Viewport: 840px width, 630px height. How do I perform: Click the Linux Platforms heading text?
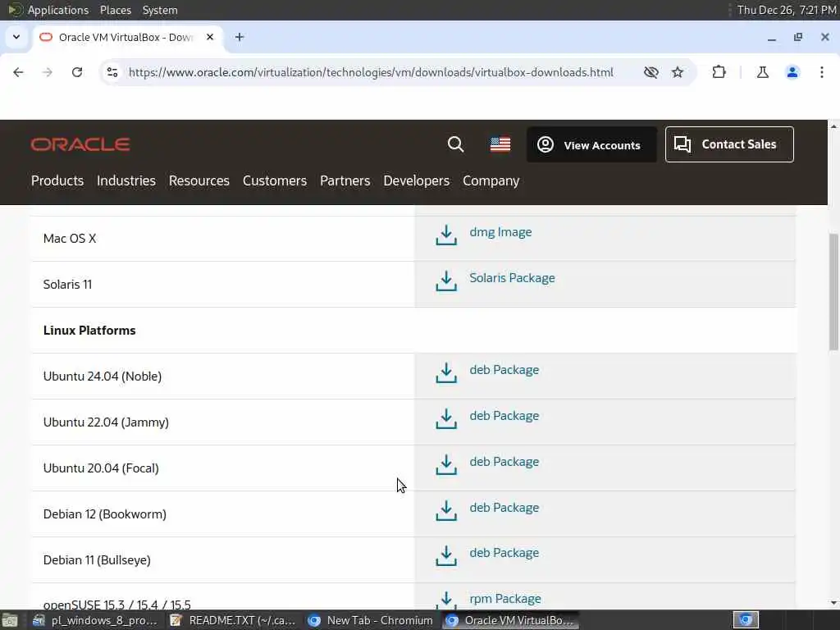tap(89, 331)
